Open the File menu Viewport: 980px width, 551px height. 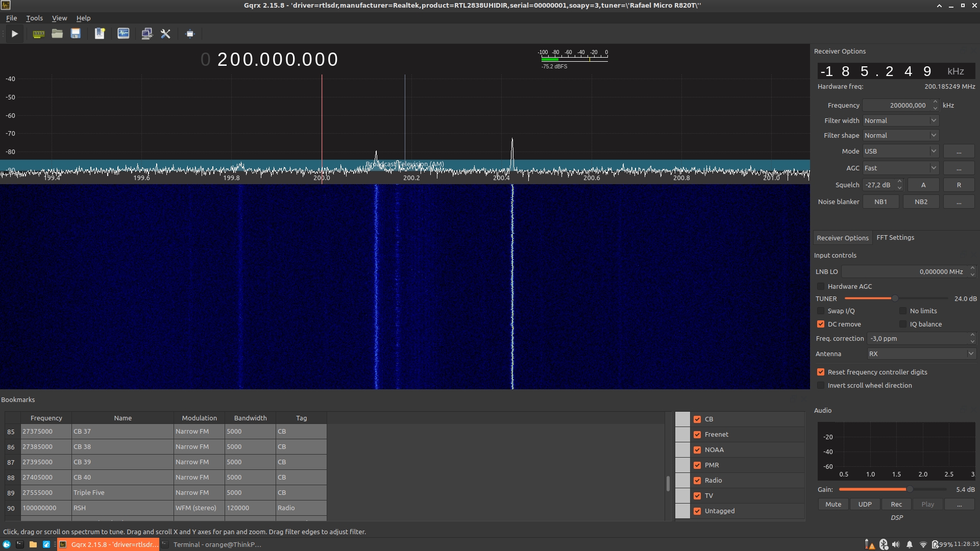coord(11,18)
